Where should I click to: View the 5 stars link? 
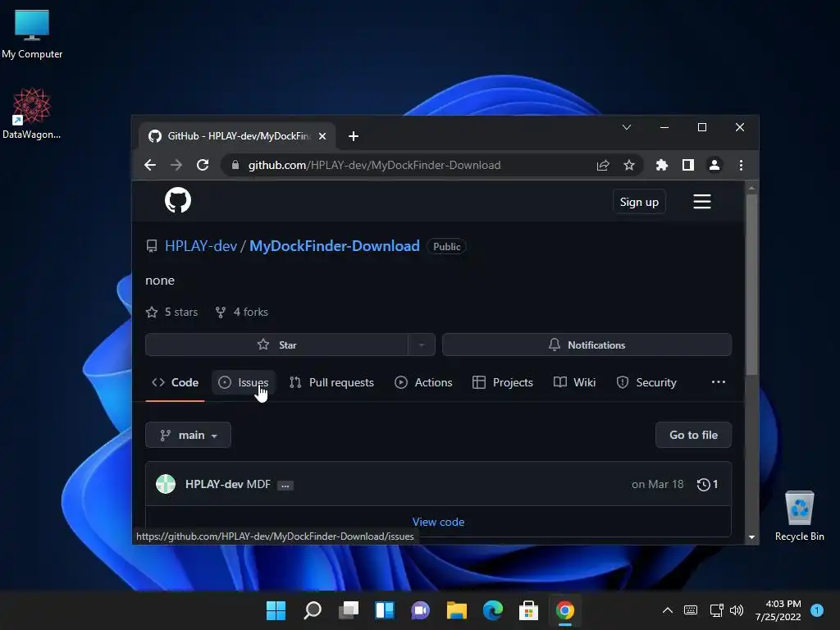(x=172, y=312)
